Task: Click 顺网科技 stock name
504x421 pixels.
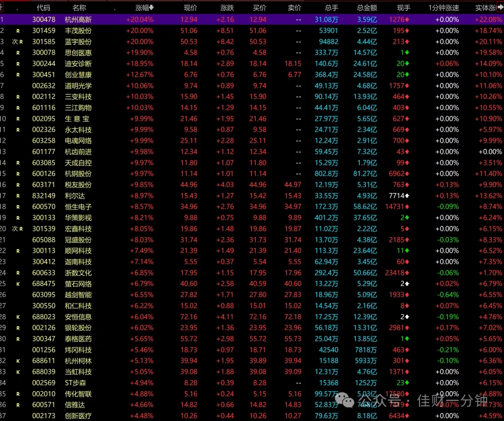Action: [x=78, y=251]
